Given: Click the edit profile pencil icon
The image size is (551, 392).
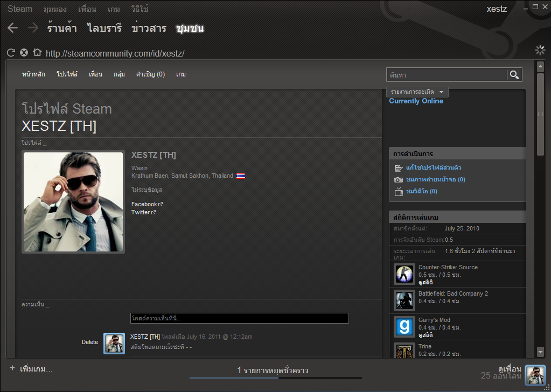Looking at the screenshot, I should (399, 168).
